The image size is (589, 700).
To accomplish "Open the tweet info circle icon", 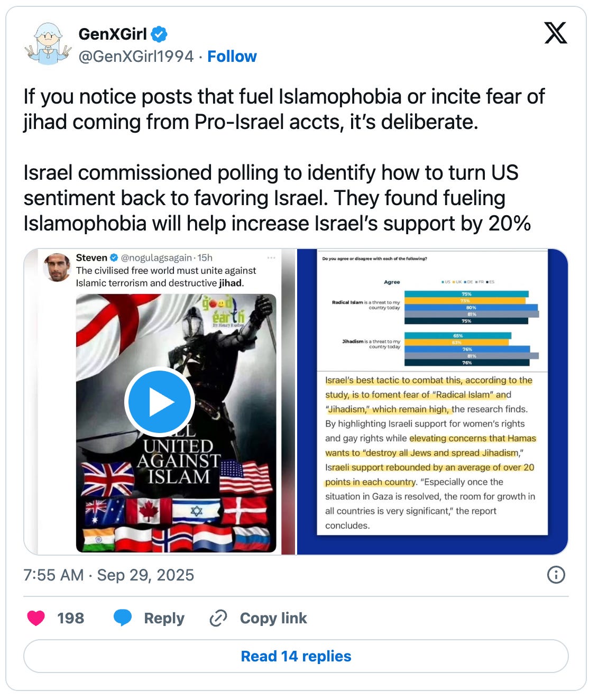I will point(556,575).
